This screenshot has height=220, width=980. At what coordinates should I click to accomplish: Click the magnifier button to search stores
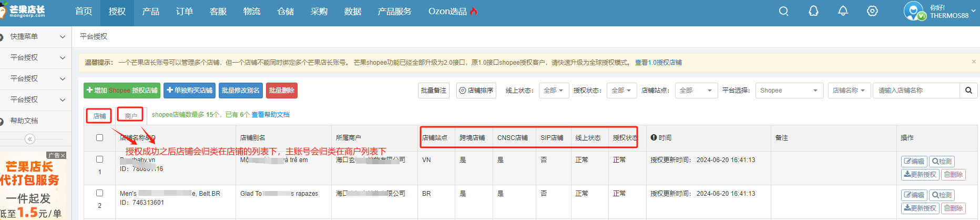point(968,91)
